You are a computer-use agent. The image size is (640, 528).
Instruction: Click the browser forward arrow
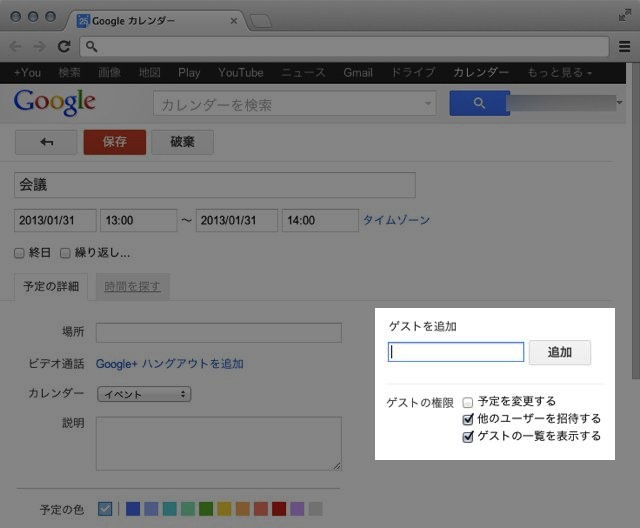40,47
